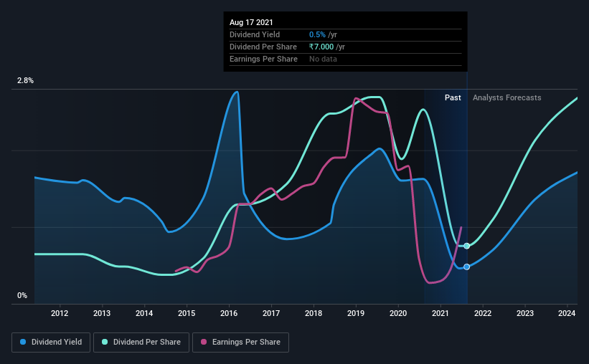Click the tooltip 'Dividend Per Share' row label
This screenshot has height=364, width=589.
pyautogui.click(x=263, y=47)
